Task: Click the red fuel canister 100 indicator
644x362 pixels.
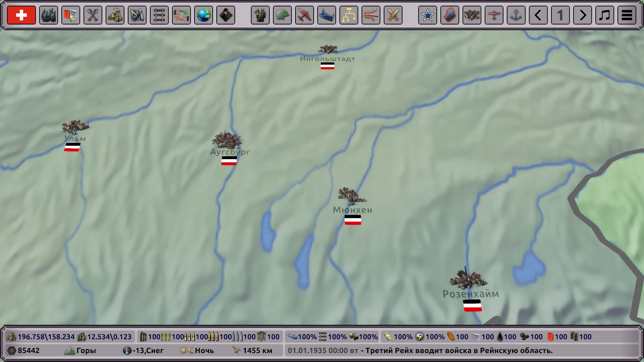Action: click(x=557, y=337)
